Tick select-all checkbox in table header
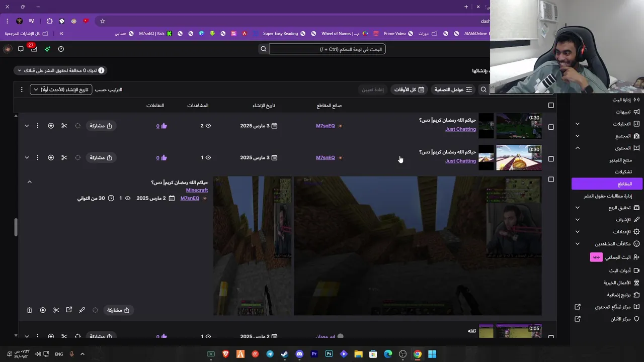Screen dimensions: 644x362 click(x=551, y=106)
